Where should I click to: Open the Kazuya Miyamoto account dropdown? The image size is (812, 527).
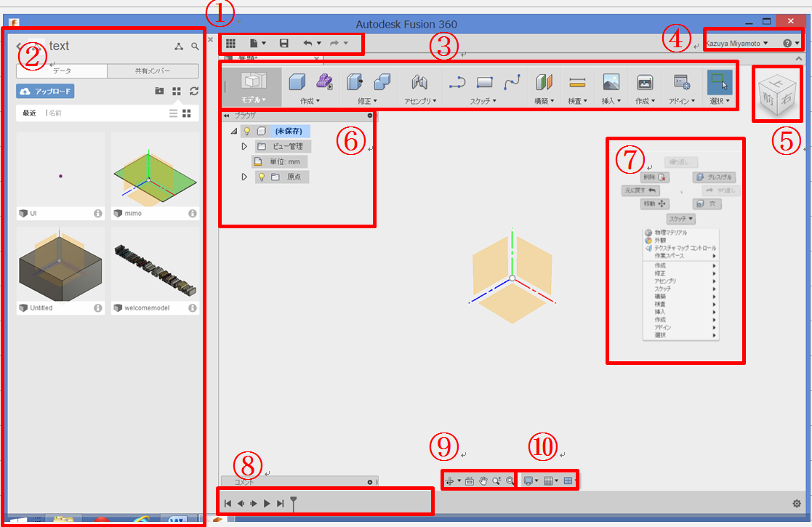pyautogui.click(x=737, y=44)
